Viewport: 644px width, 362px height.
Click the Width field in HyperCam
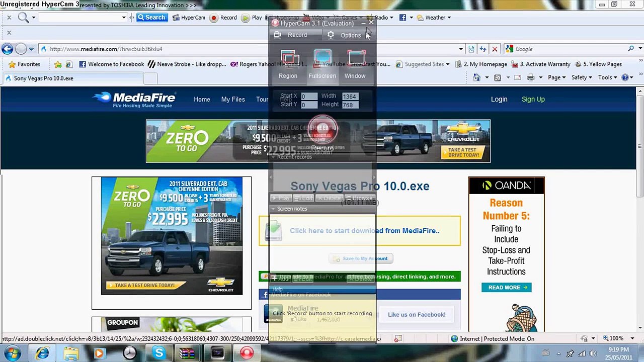(x=350, y=96)
